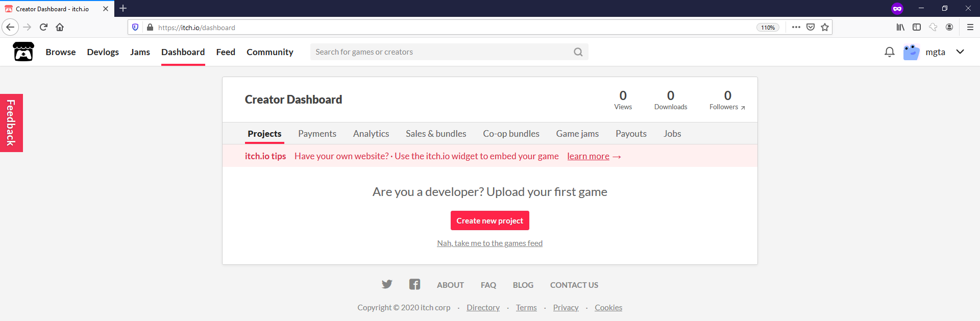This screenshot has height=321, width=980.
Task: Bookmark this page with the star
Action: (825, 27)
